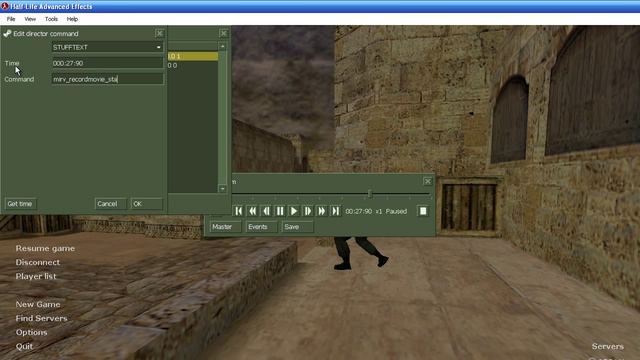The height and width of the screenshot is (360, 640).
Task: Click the Get time button
Action: (x=20, y=204)
